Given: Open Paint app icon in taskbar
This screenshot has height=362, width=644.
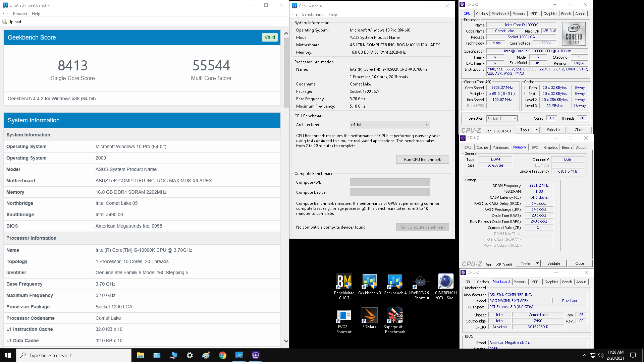Looking at the screenshot, I should (206, 355).
